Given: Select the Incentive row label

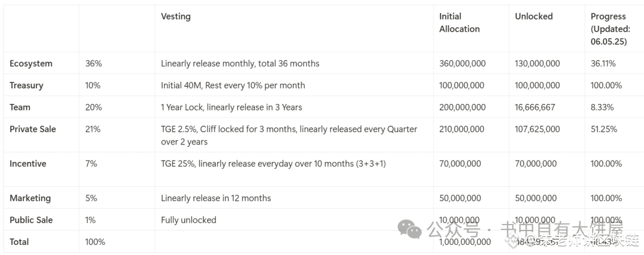Looking at the screenshot, I should (x=28, y=164).
